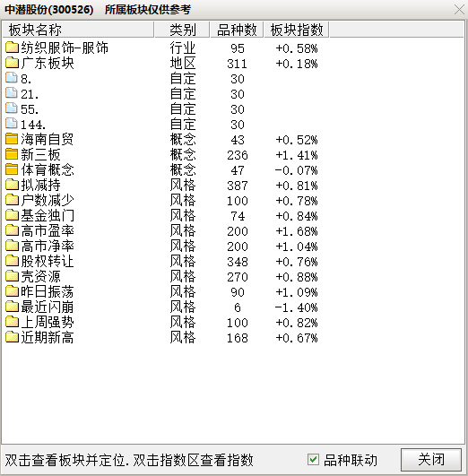Select the 股权转让 row name
The image size is (468, 476).
click(x=48, y=261)
